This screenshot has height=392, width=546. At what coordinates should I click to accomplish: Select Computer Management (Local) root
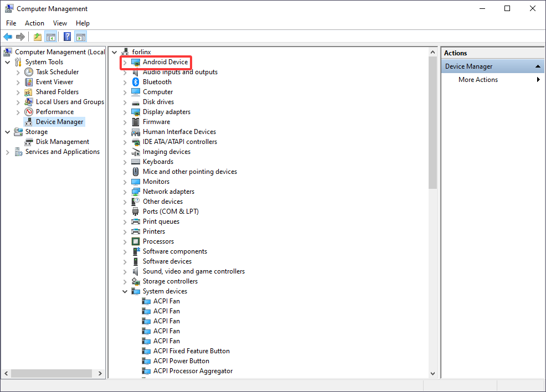coord(60,52)
